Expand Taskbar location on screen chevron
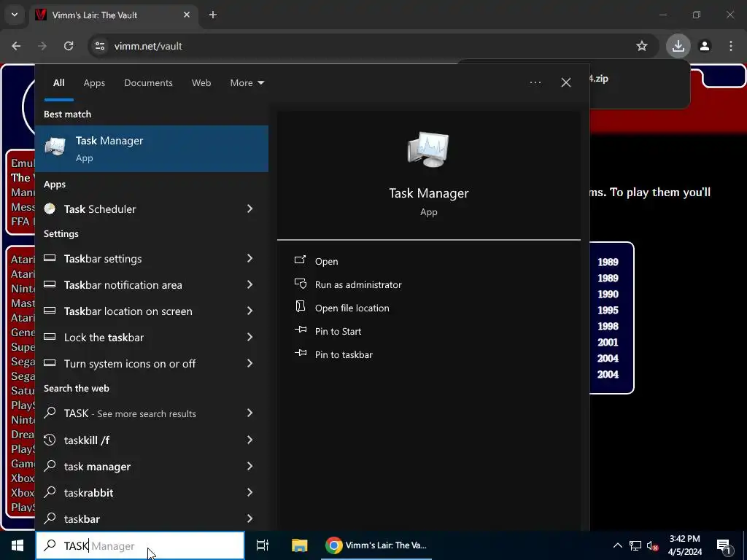 [x=249, y=311]
